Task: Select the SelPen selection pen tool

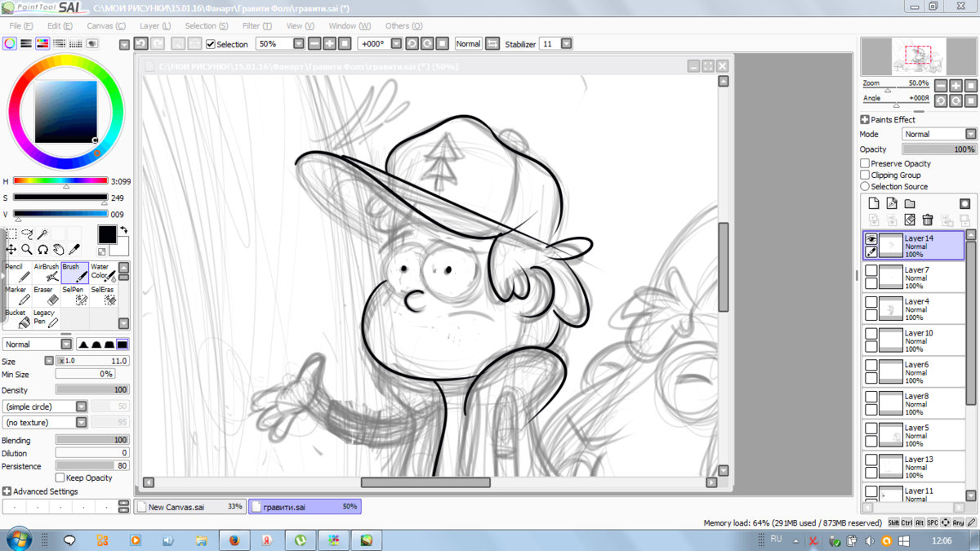Action: click(74, 295)
